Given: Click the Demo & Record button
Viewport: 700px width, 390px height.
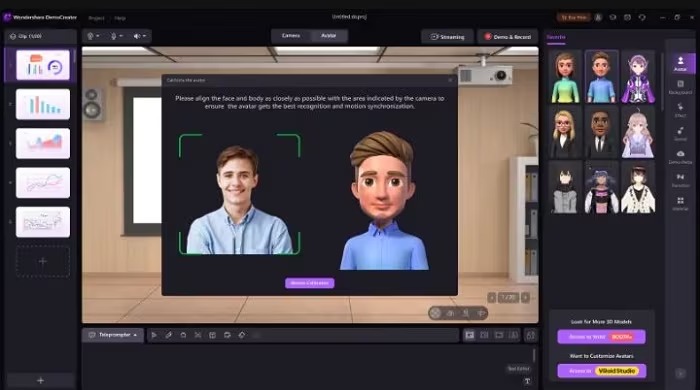Looking at the screenshot, I should point(508,37).
